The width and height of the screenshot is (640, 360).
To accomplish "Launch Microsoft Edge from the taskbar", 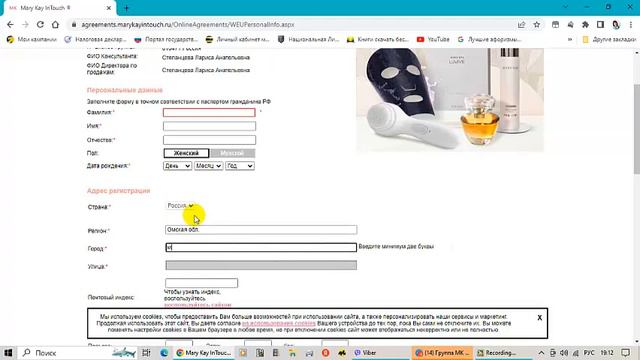I will 164,353.
